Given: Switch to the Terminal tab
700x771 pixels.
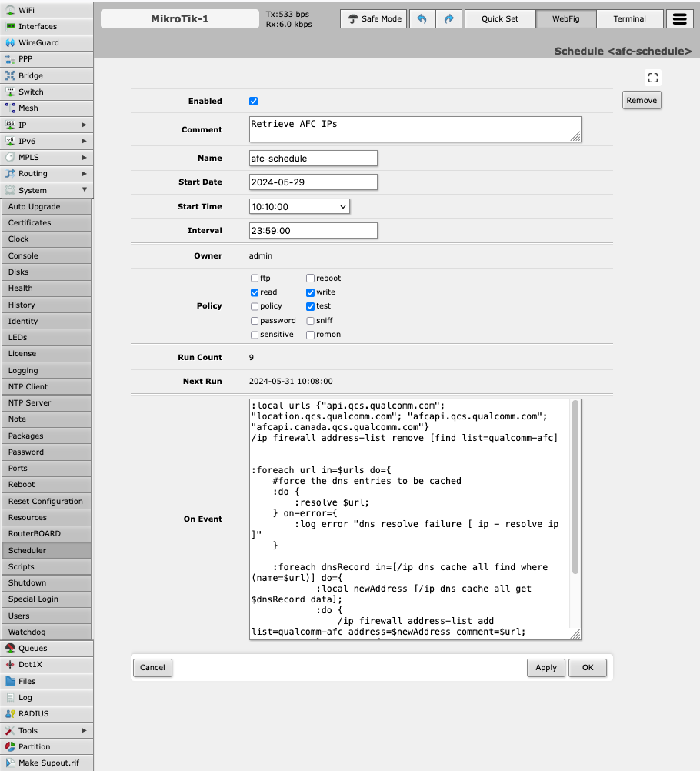Looking at the screenshot, I should pos(629,19).
